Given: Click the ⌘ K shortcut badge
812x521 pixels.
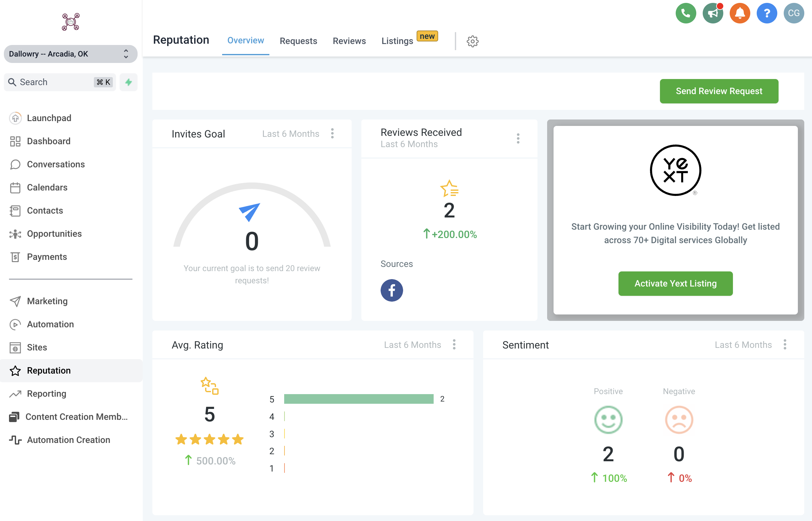Looking at the screenshot, I should pos(103,82).
